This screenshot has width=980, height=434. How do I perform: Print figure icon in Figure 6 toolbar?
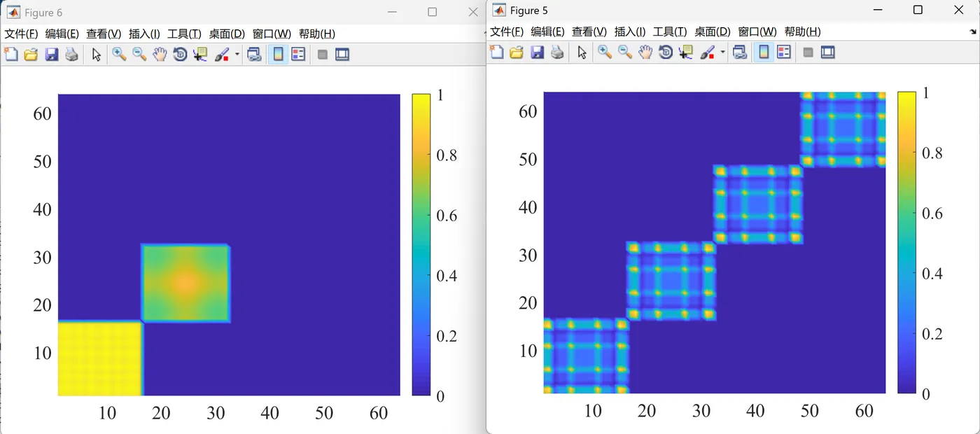71,55
